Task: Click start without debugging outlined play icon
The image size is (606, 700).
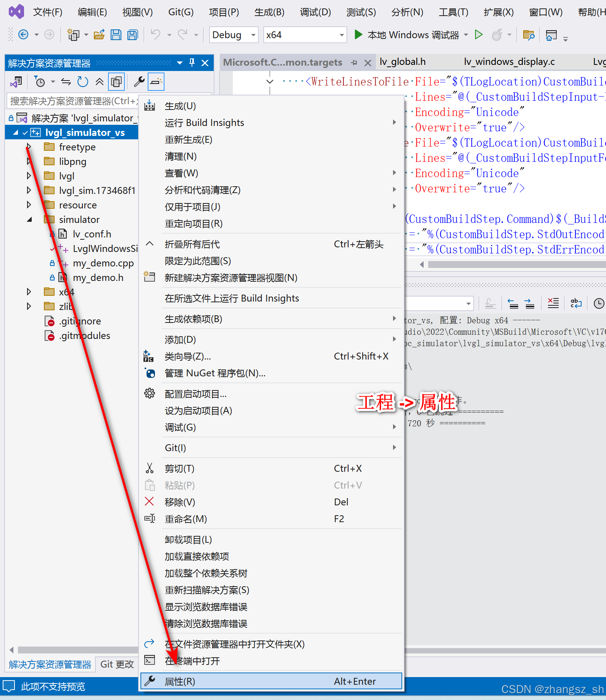Action: coord(479,35)
